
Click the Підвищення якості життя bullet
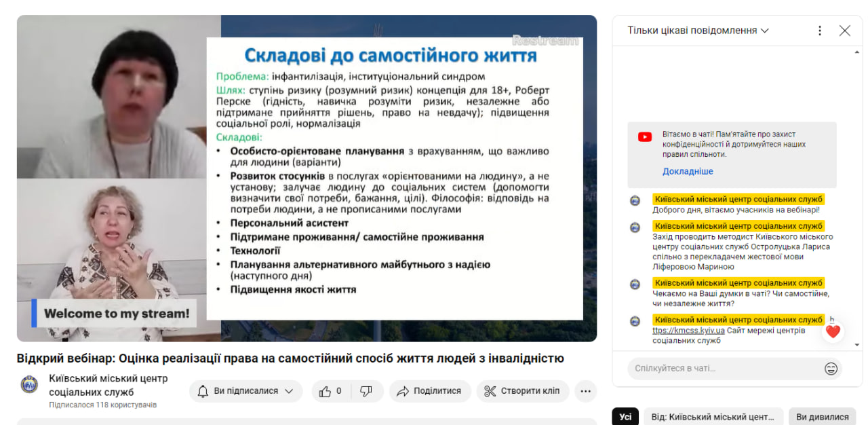coord(293,289)
